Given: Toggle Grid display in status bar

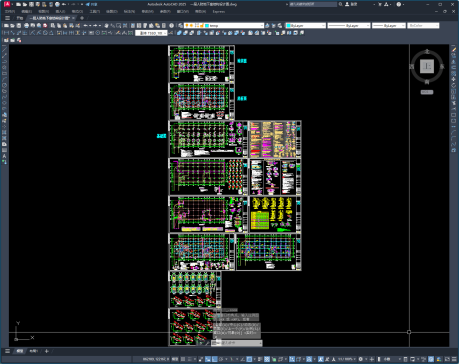Looking at the screenshot, I should coord(183,359).
